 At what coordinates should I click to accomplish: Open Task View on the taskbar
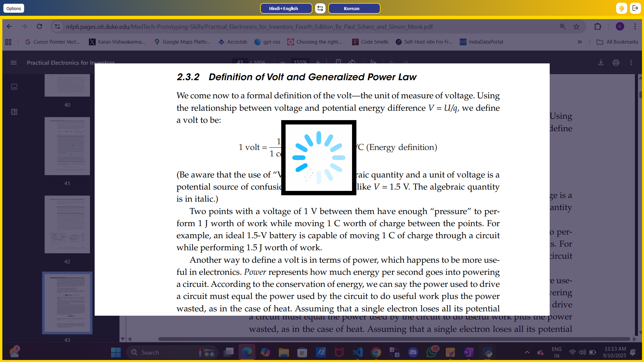tap(229, 353)
